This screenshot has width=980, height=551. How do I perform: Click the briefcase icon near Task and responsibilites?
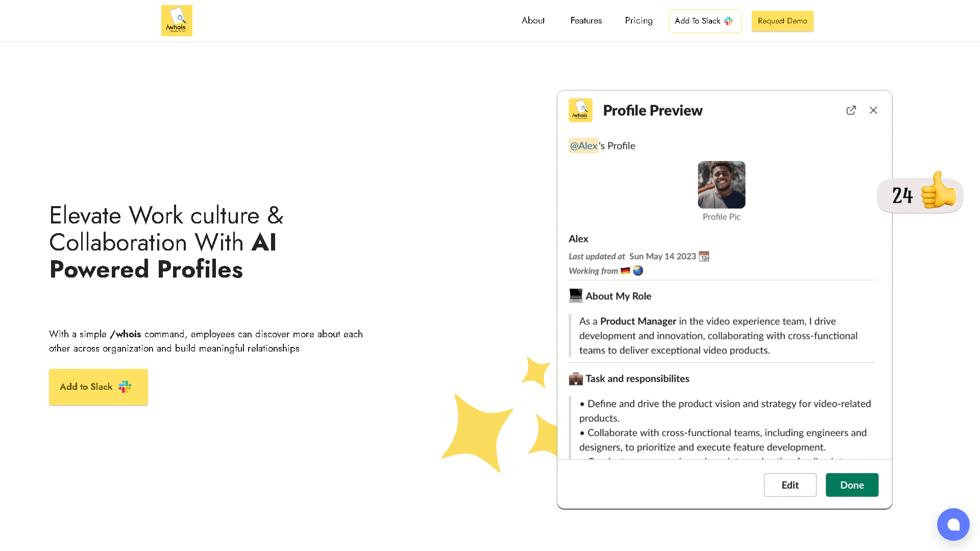click(576, 379)
